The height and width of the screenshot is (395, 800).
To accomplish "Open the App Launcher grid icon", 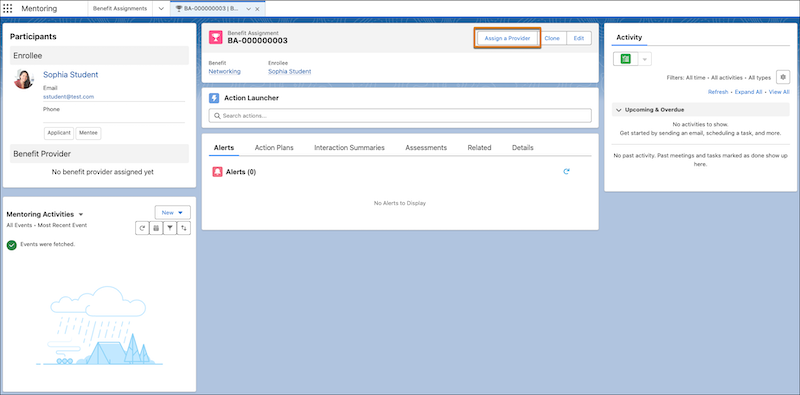I will point(8,9).
